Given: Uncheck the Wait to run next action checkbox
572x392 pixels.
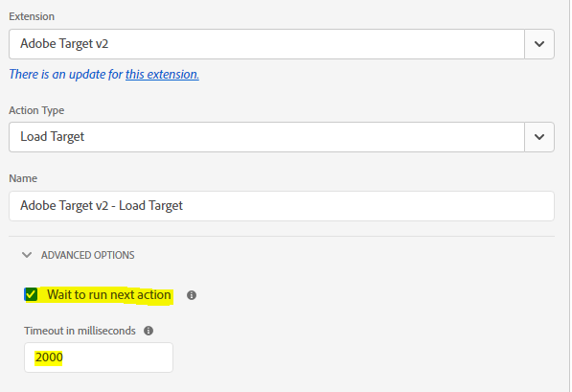Looking at the screenshot, I should click(x=31, y=294).
